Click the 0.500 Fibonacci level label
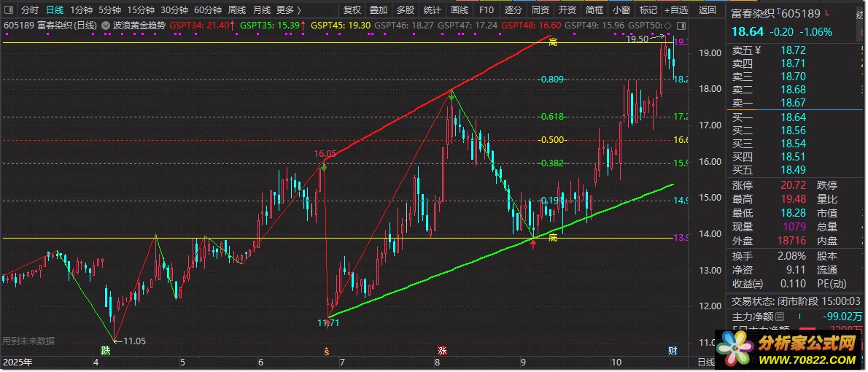Screen dimensions: 868x372 pyautogui.click(x=552, y=139)
